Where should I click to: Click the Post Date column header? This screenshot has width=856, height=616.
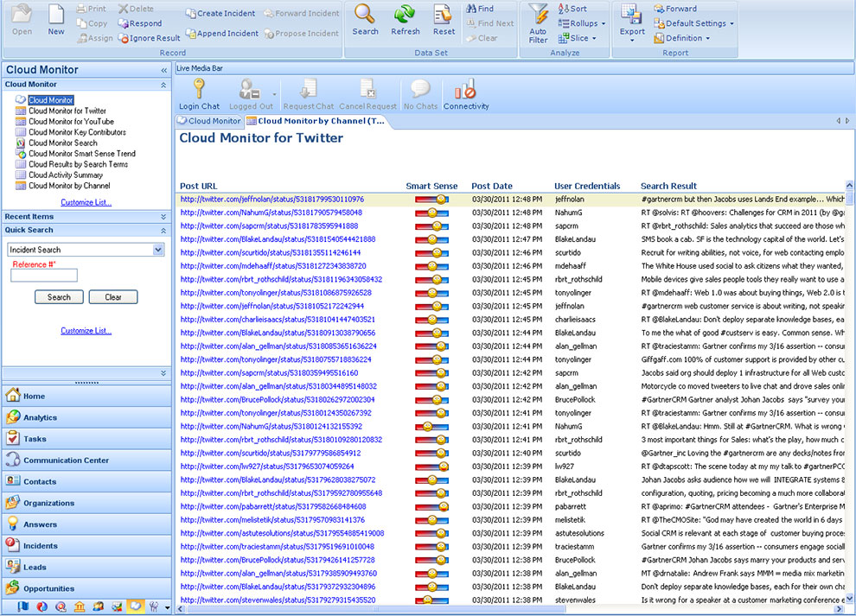point(491,186)
